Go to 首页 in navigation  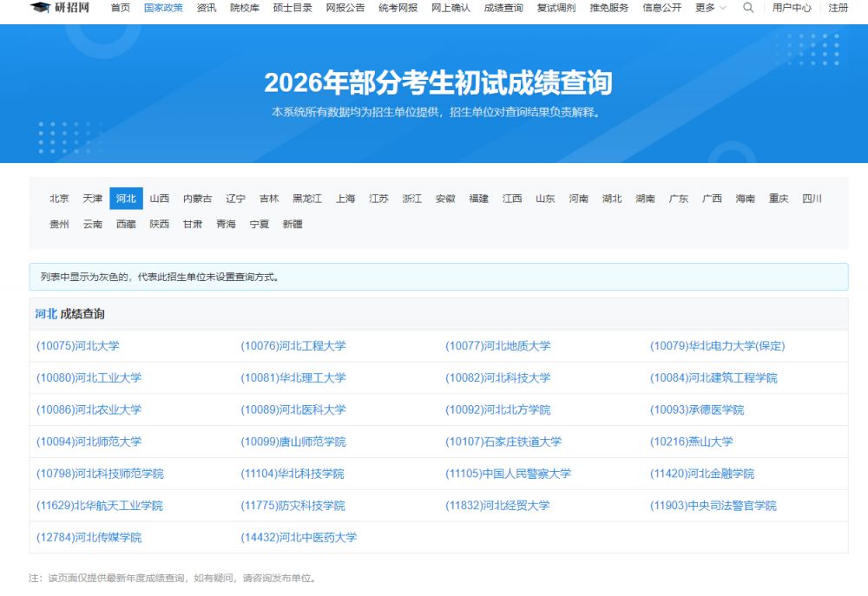(x=120, y=8)
